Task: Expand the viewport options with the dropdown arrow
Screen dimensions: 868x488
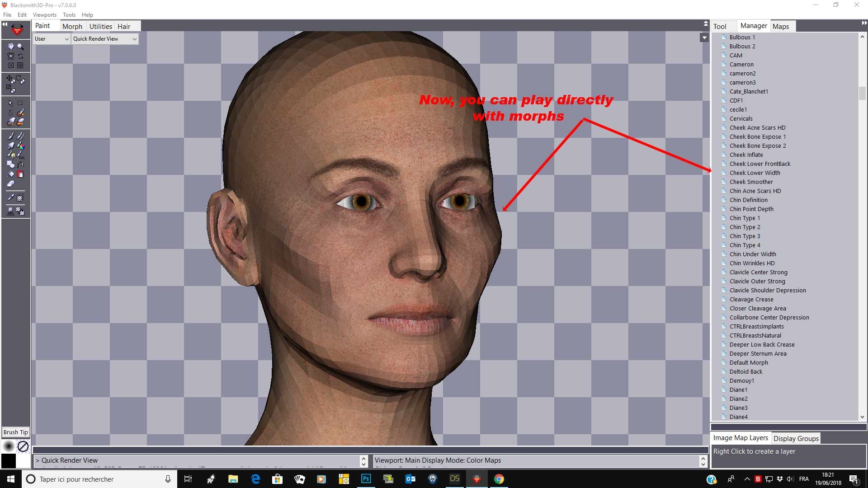Action: (x=704, y=38)
